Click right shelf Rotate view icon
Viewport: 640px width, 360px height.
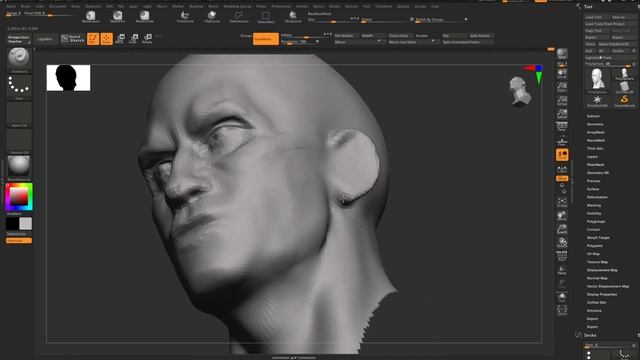coord(562,242)
